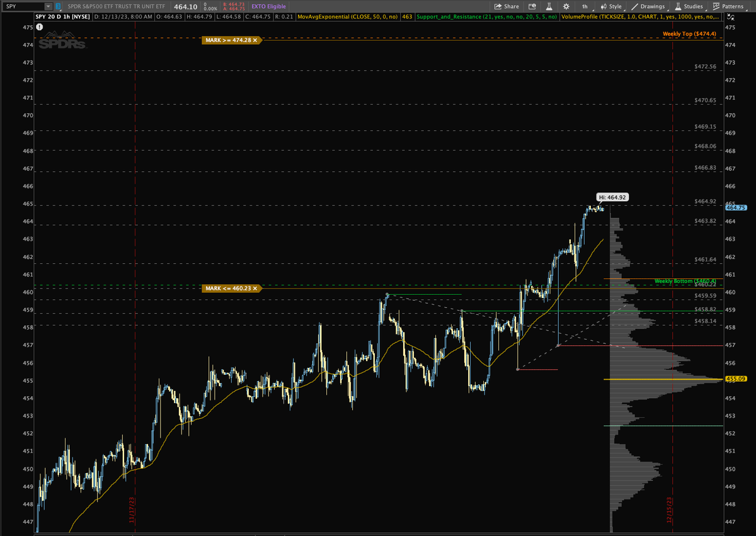Click the 463 moving average value
756x536 pixels.
[x=407, y=16]
